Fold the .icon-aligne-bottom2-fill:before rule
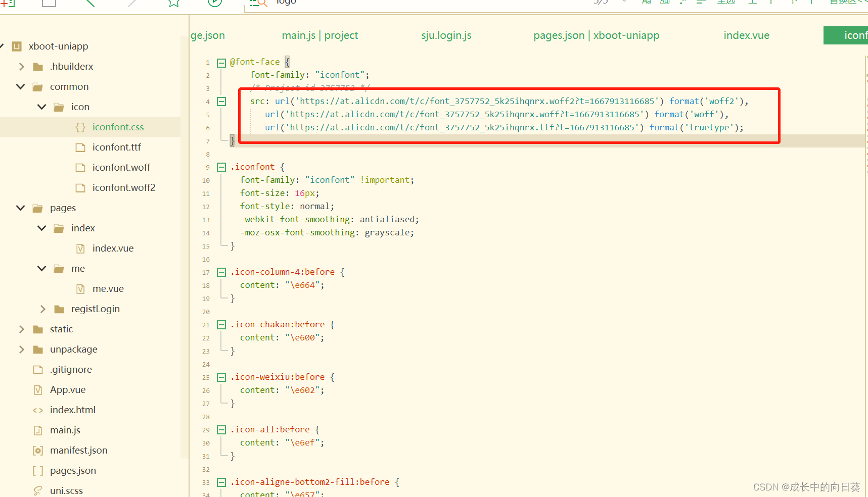The image size is (868, 497). 221,482
